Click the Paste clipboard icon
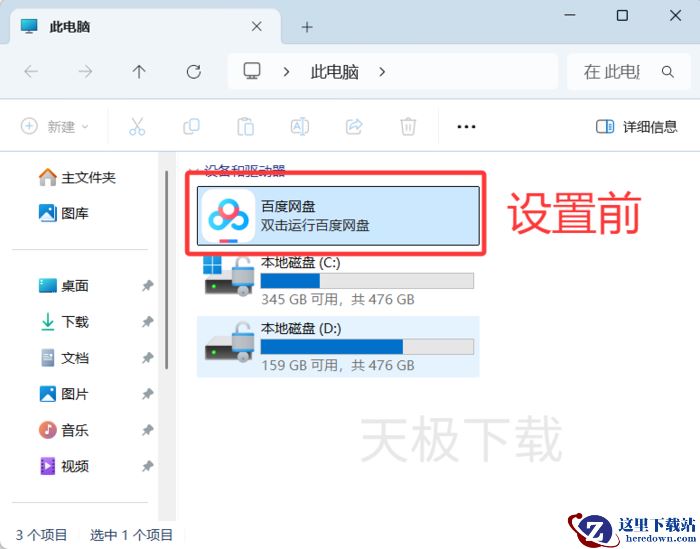The height and width of the screenshot is (549, 700). pos(246,127)
